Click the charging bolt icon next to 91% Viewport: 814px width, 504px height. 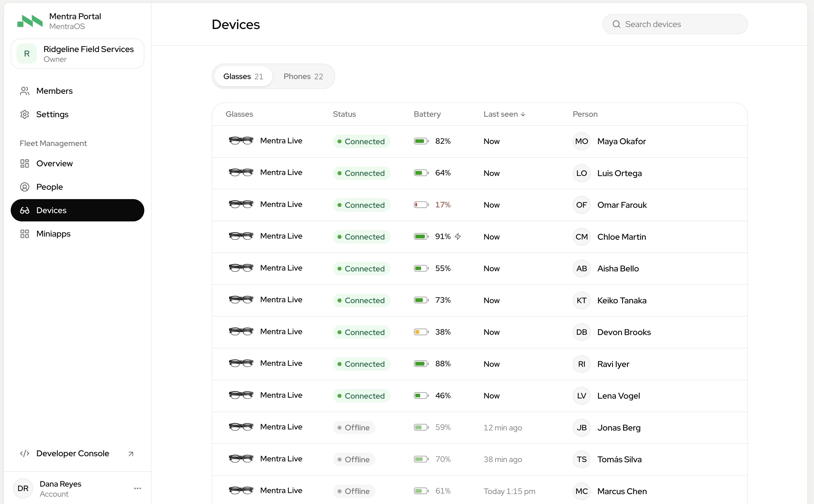458,236
